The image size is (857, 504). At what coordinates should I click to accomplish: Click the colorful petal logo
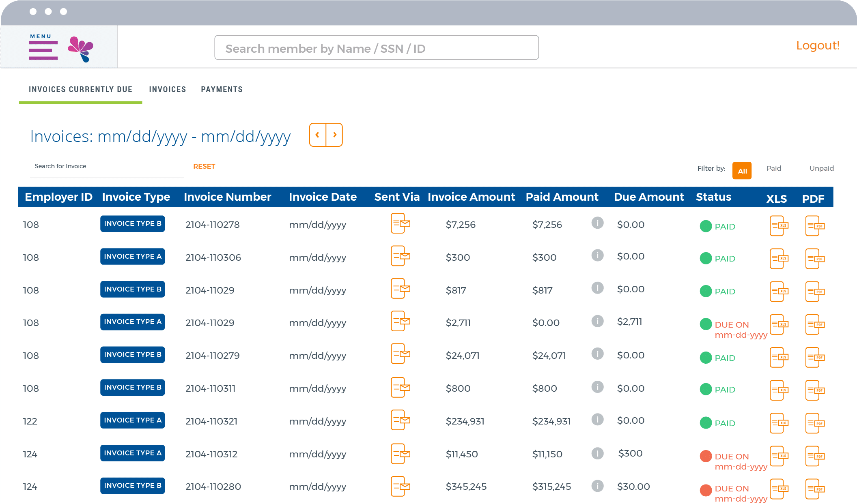81,49
